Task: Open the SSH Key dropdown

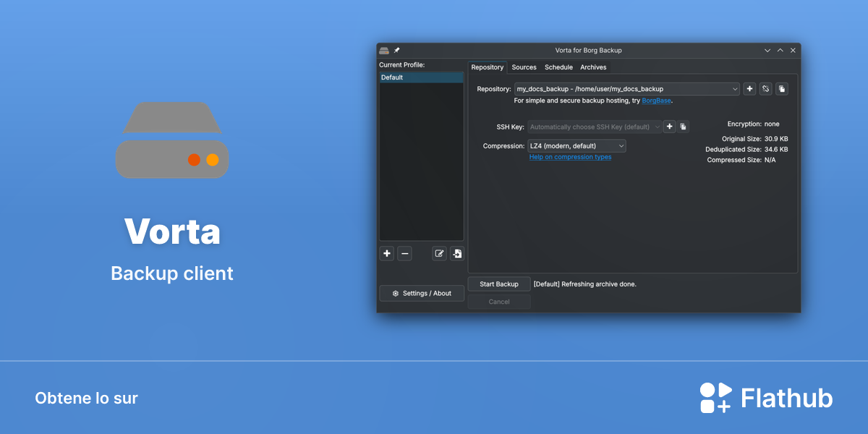Action: [595, 127]
